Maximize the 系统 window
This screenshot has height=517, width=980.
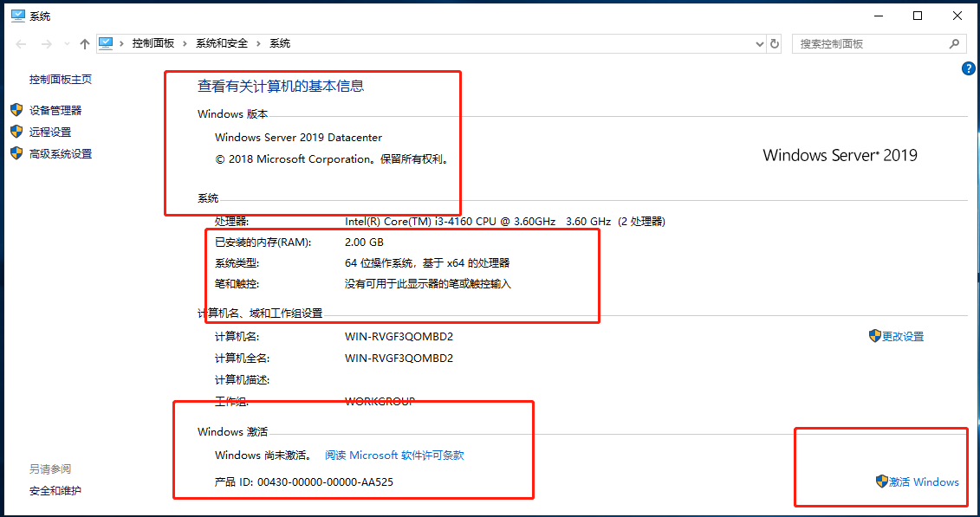click(918, 16)
